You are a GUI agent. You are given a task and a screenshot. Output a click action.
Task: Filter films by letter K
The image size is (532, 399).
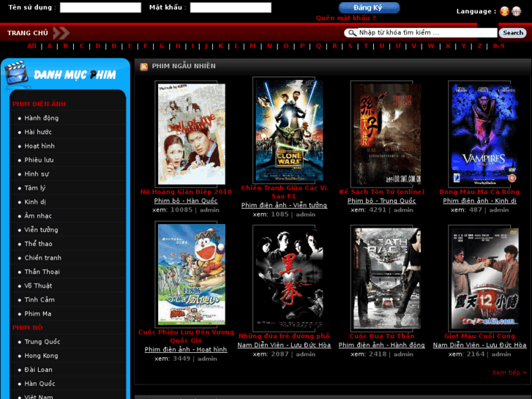(x=221, y=46)
